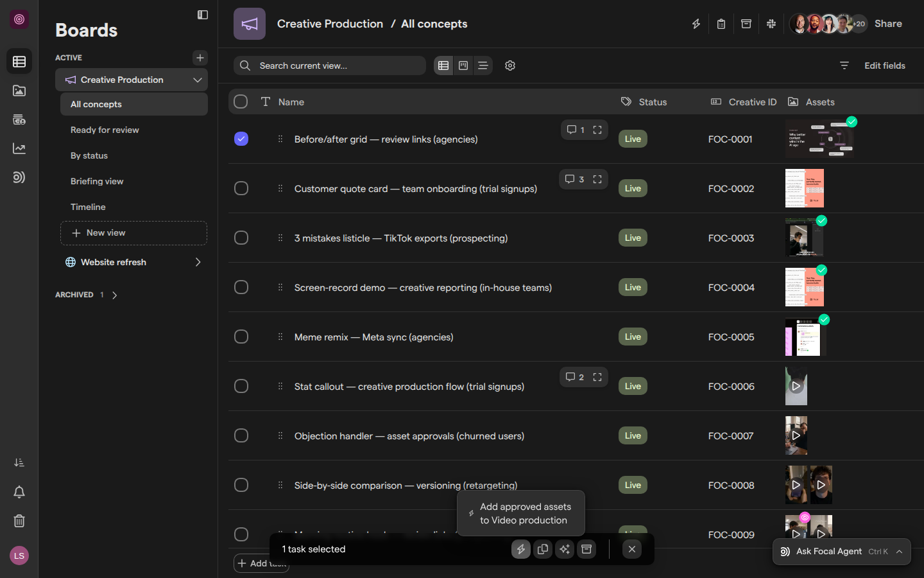Open view settings gear icon
Screen dimensions: 924x578
coord(510,66)
